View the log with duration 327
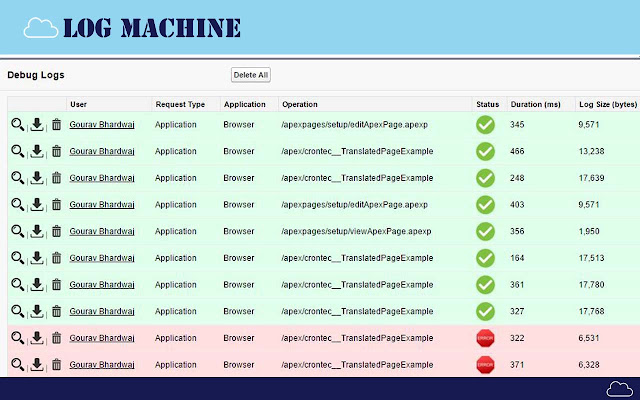The image size is (640, 400). click(18, 311)
